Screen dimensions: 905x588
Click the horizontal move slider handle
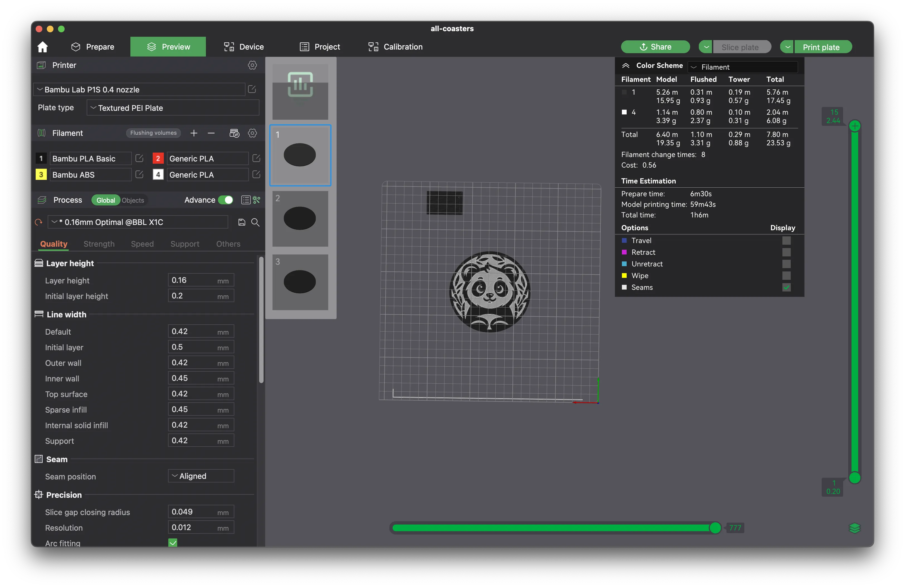(715, 528)
